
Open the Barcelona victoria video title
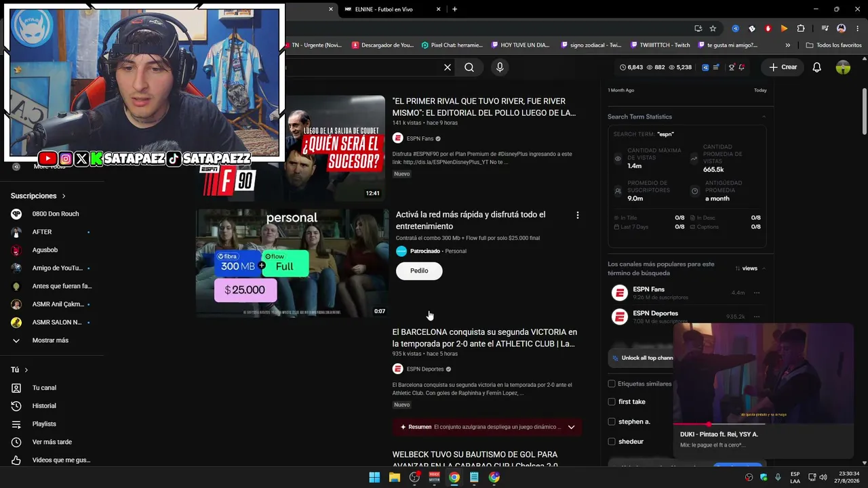(x=485, y=338)
